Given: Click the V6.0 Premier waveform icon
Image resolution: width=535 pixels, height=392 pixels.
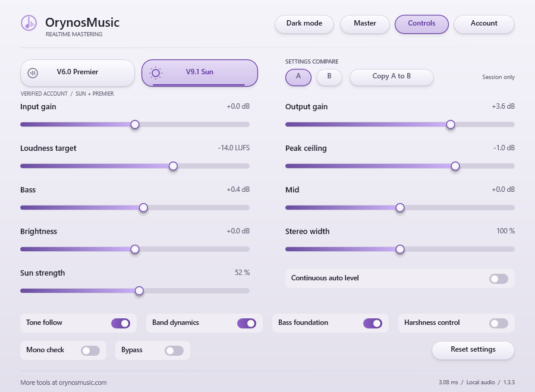Looking at the screenshot, I should pos(33,72).
